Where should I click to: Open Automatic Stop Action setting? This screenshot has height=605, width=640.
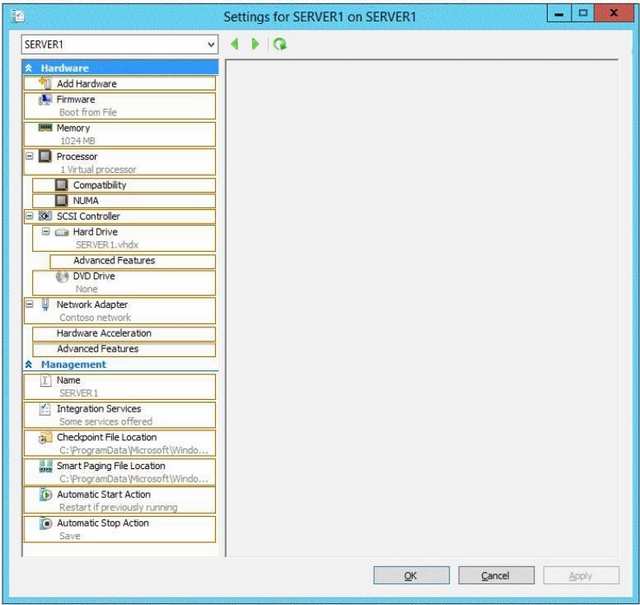click(120, 529)
